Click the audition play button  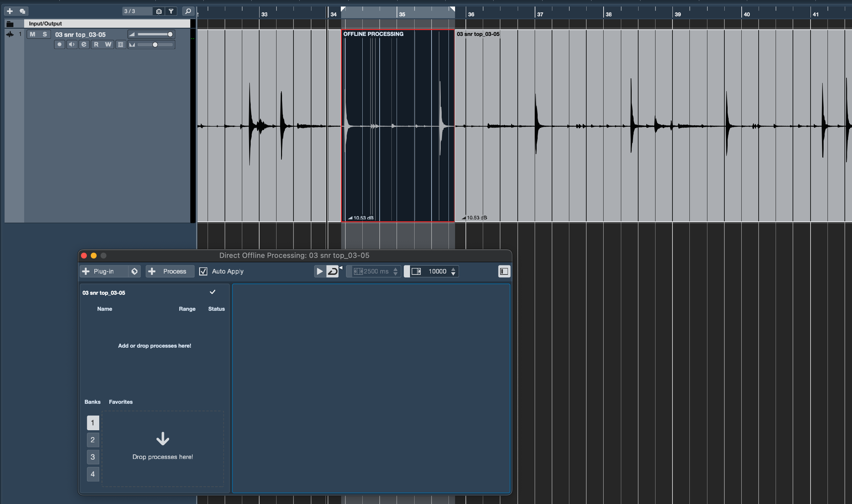320,271
